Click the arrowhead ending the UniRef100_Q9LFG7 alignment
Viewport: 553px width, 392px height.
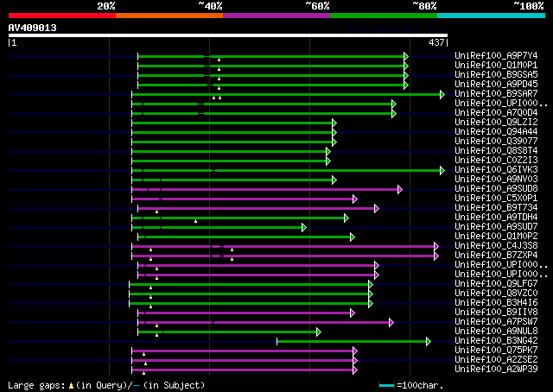tap(371, 284)
